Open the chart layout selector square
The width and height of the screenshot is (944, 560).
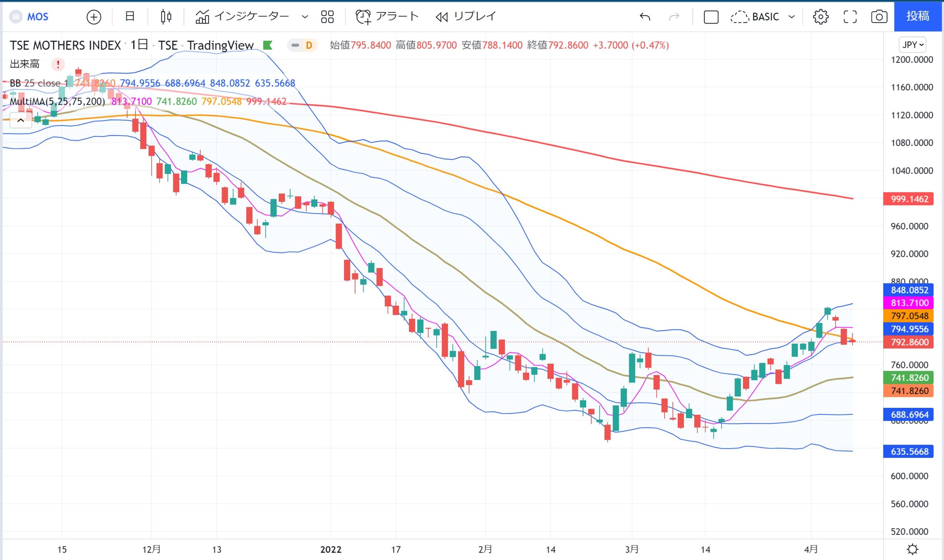coord(711,17)
